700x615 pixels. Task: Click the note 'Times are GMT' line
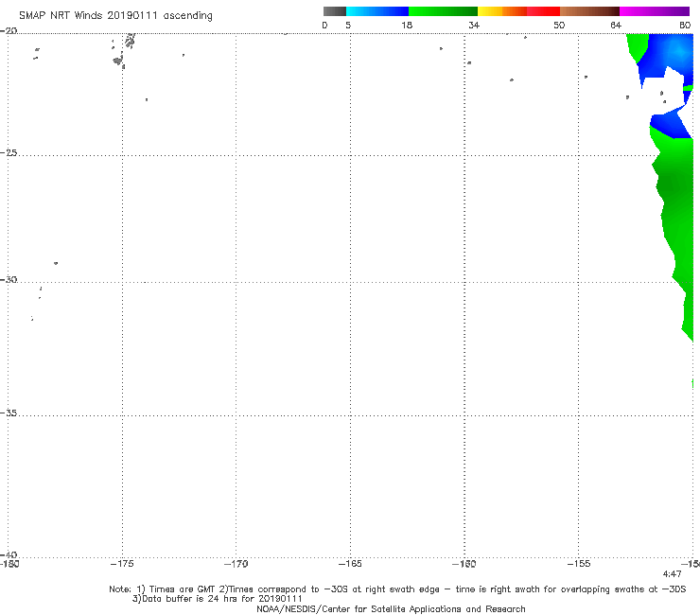tap(397, 589)
